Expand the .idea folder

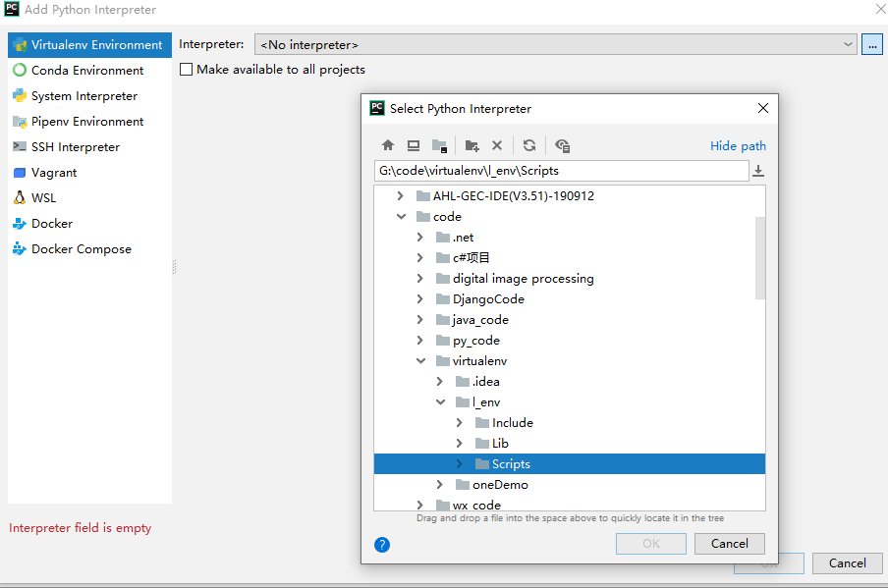pyautogui.click(x=439, y=382)
